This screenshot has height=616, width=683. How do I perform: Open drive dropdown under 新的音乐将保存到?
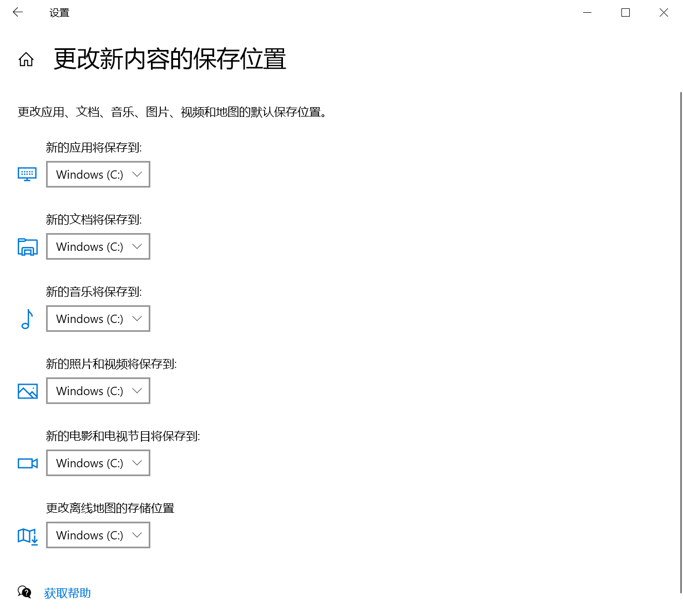click(98, 319)
